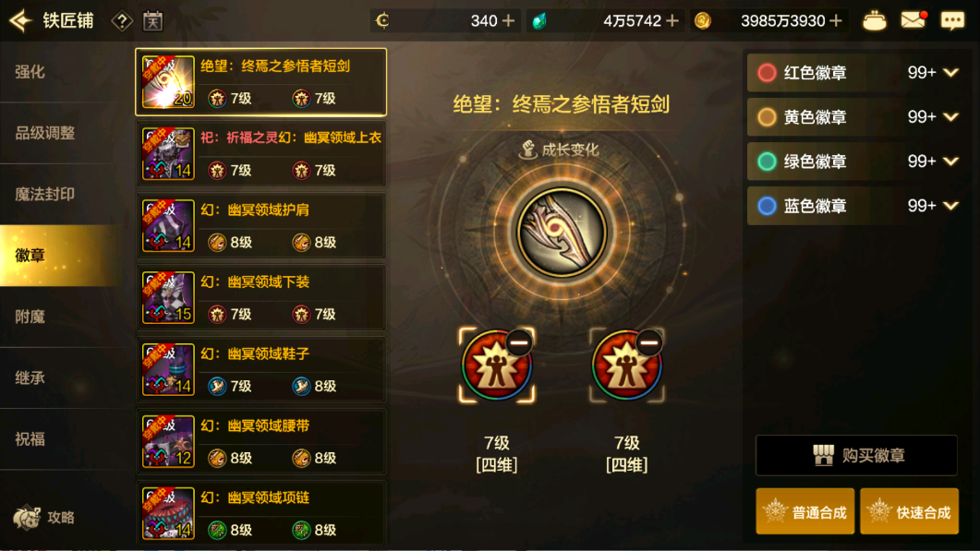
Task: Go back using the arrow icon
Action: pyautogui.click(x=20, y=20)
